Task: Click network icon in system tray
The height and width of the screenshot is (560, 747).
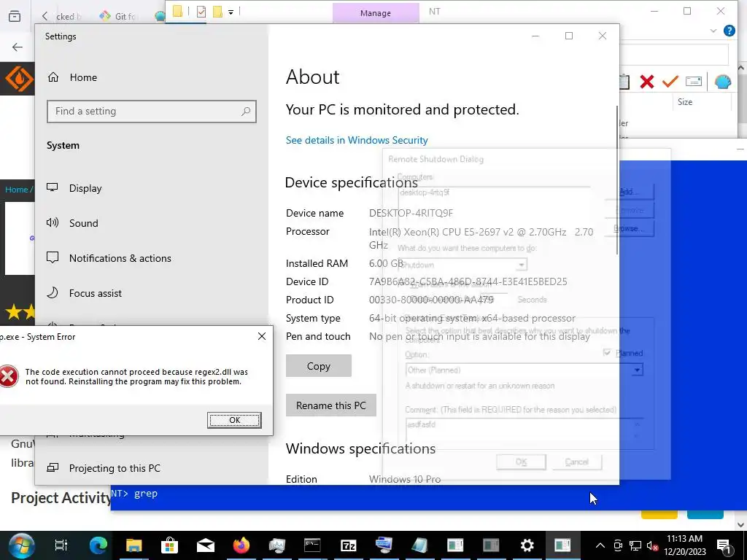Action: [x=635, y=545]
